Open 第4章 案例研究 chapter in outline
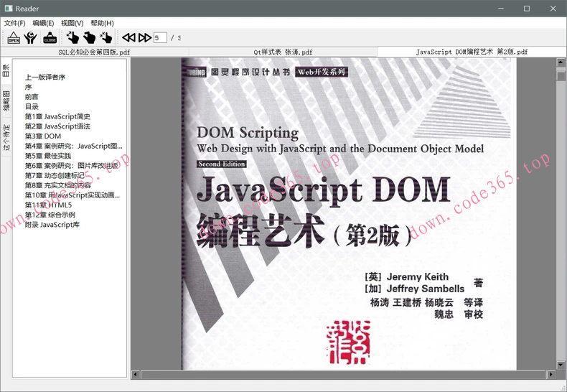 tap(73, 146)
